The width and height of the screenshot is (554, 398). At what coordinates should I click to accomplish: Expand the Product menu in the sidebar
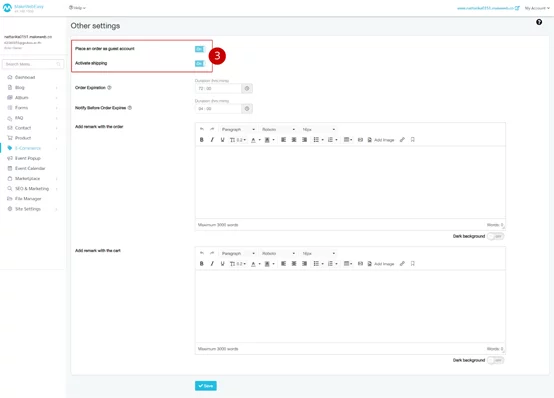coord(32,138)
